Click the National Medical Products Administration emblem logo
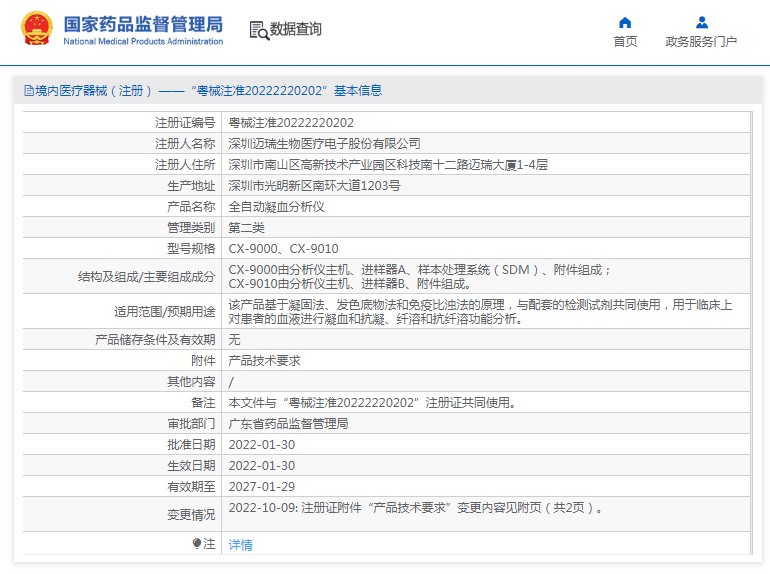The height and width of the screenshot is (574, 770). [36, 30]
